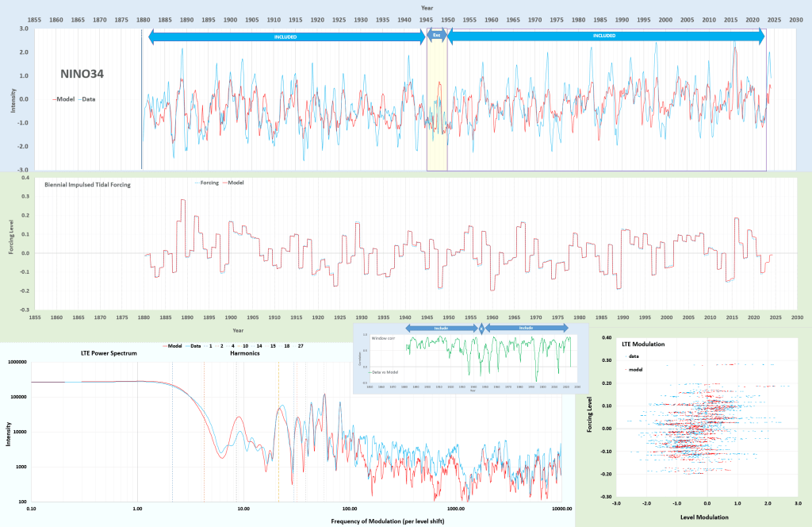Select the LTE Power Spectrum title
Image resolution: width=812 pixels, height=527 pixels.
point(109,352)
